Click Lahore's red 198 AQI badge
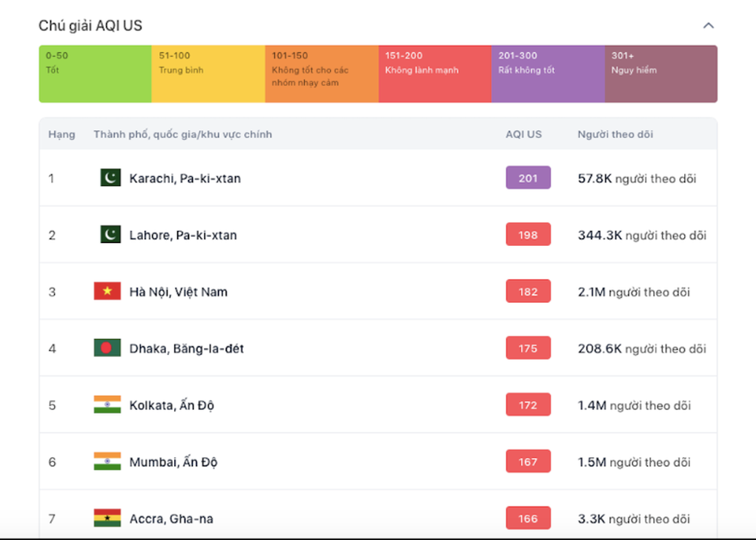756x540 pixels. [x=528, y=235]
